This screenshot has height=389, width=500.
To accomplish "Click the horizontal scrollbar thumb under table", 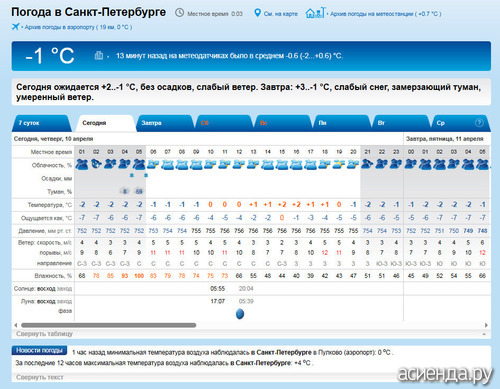I will tap(109, 325).
